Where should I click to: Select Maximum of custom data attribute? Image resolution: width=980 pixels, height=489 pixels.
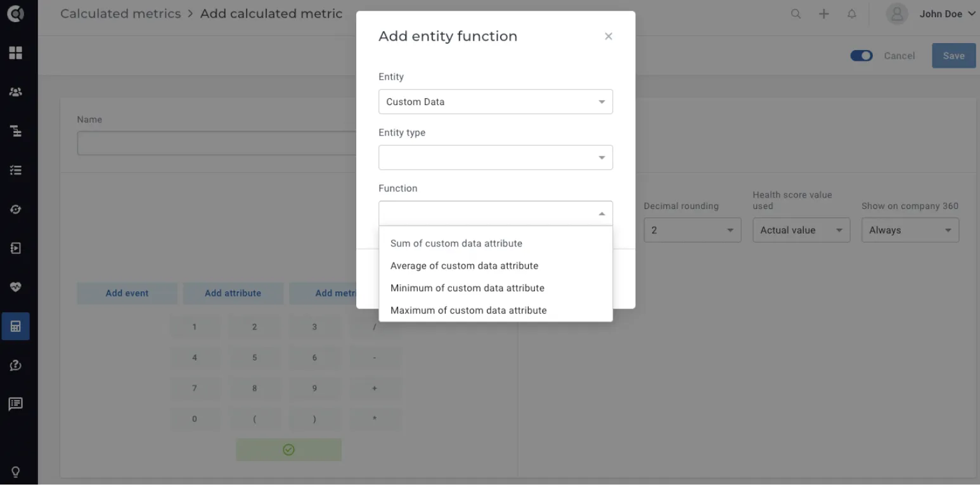point(496,310)
